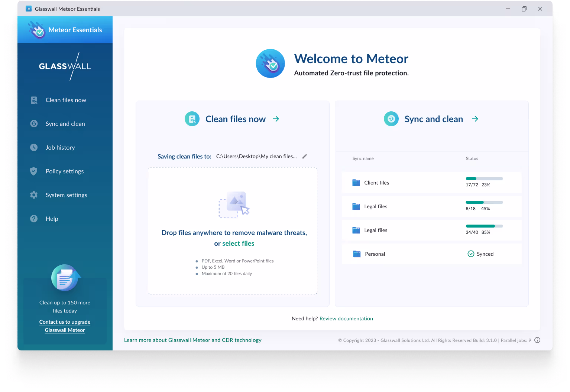Close the Glasswall Meteor Essentials window
The height and width of the screenshot is (392, 570).
[x=540, y=9]
